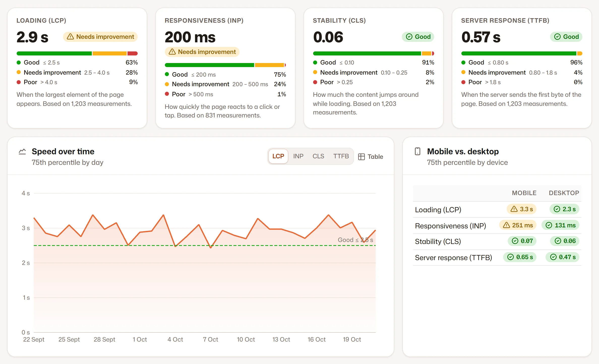Click the mobile device icon beside Mobile vs. desktop
Image resolution: width=599 pixels, height=364 pixels.
[x=417, y=151]
